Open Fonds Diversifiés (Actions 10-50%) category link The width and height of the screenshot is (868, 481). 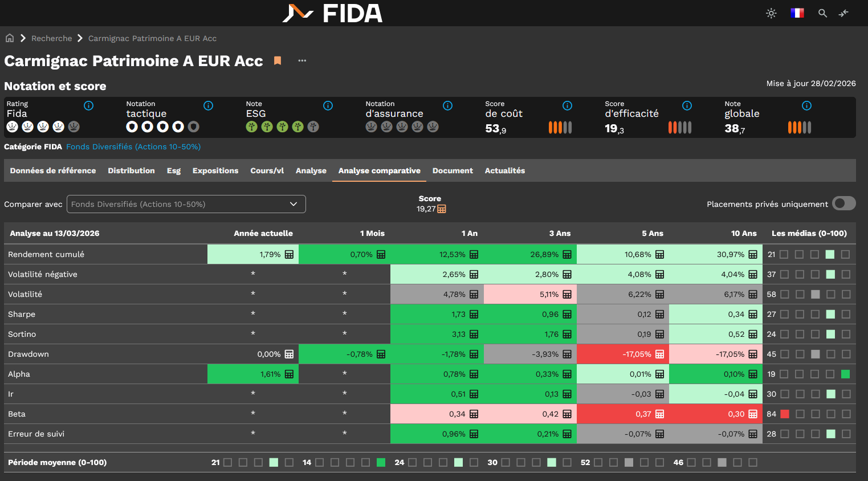pyautogui.click(x=133, y=146)
